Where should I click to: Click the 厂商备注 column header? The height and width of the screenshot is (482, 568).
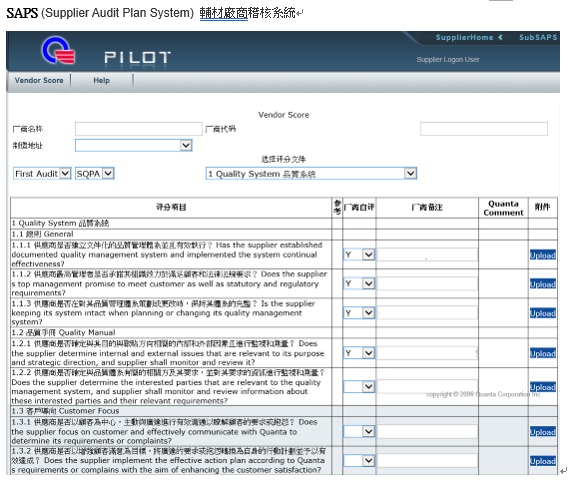[427, 207]
